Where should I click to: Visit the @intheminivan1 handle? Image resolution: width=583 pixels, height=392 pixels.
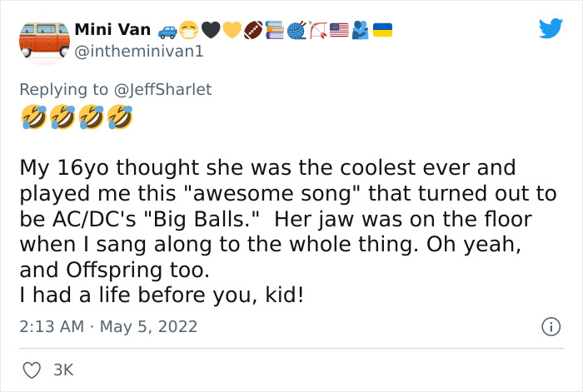tap(139, 52)
